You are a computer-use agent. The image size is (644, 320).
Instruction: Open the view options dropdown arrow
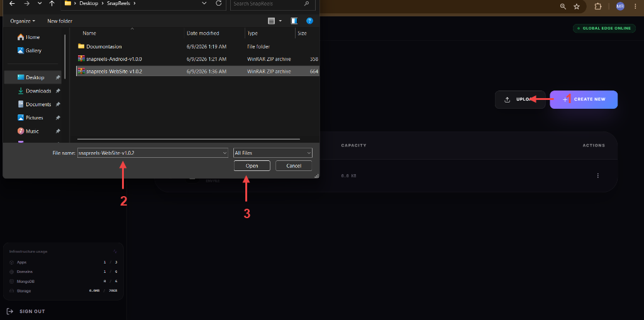pyautogui.click(x=280, y=21)
